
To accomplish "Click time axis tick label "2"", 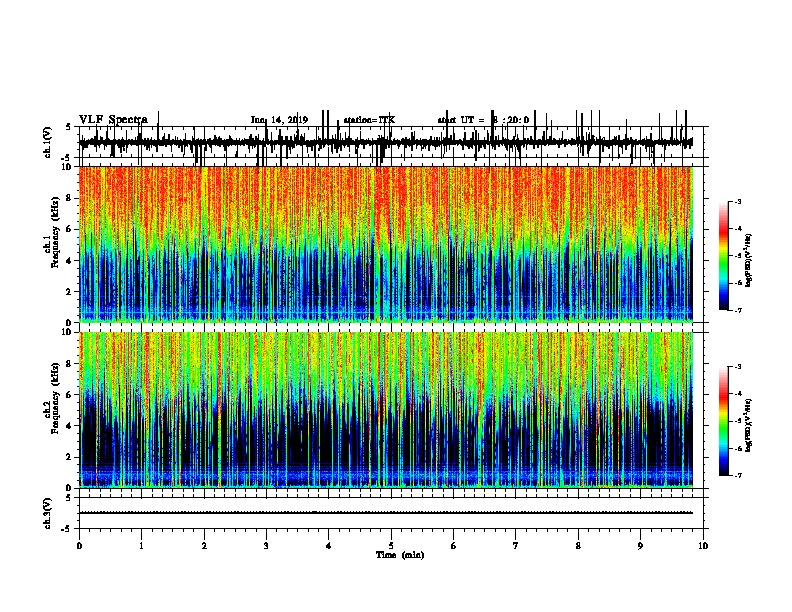I will tap(204, 546).
